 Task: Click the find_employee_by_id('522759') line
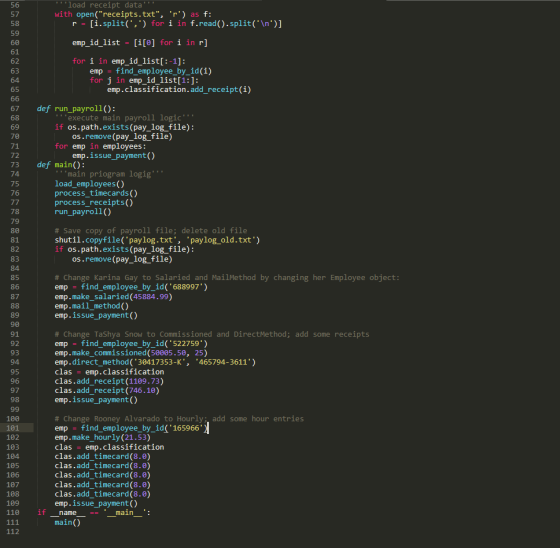click(131, 343)
